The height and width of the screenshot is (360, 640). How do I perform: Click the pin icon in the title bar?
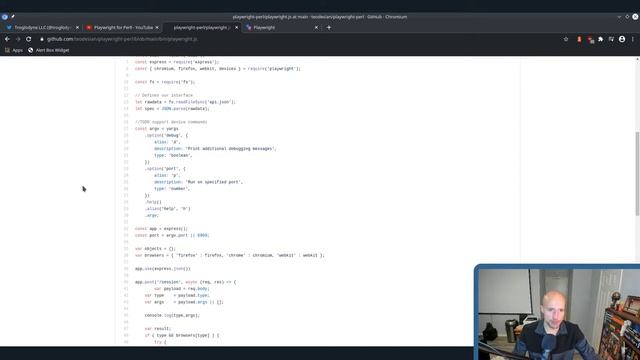(13, 17)
